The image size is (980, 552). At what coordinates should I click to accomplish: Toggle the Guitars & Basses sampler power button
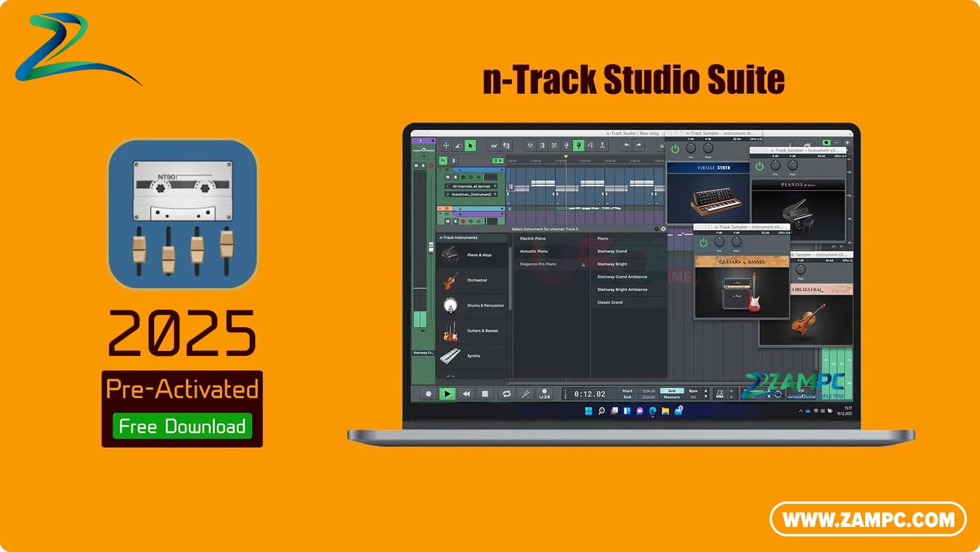click(703, 243)
